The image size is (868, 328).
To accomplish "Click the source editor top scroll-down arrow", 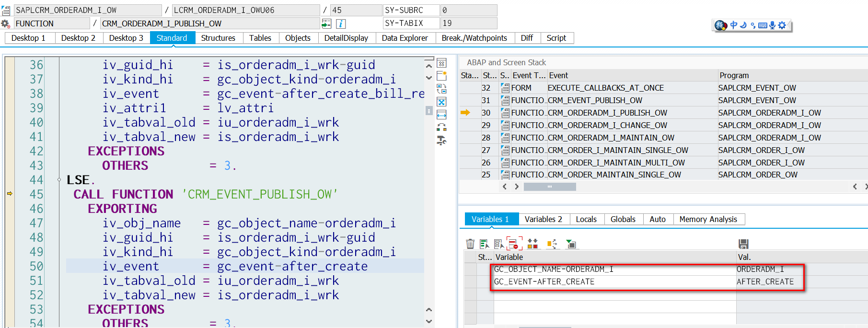I will pos(429,77).
